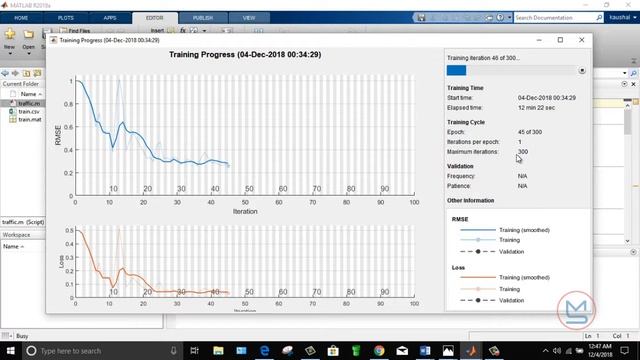
Task: Open Microsoft Word from the taskbar
Action: point(425,351)
